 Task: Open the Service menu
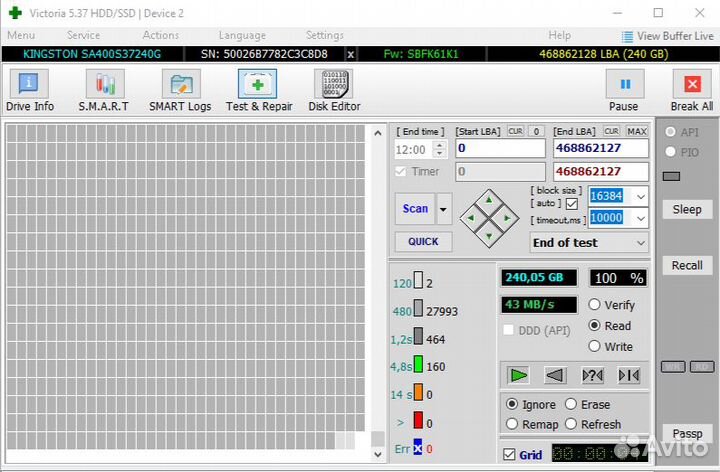click(x=83, y=35)
